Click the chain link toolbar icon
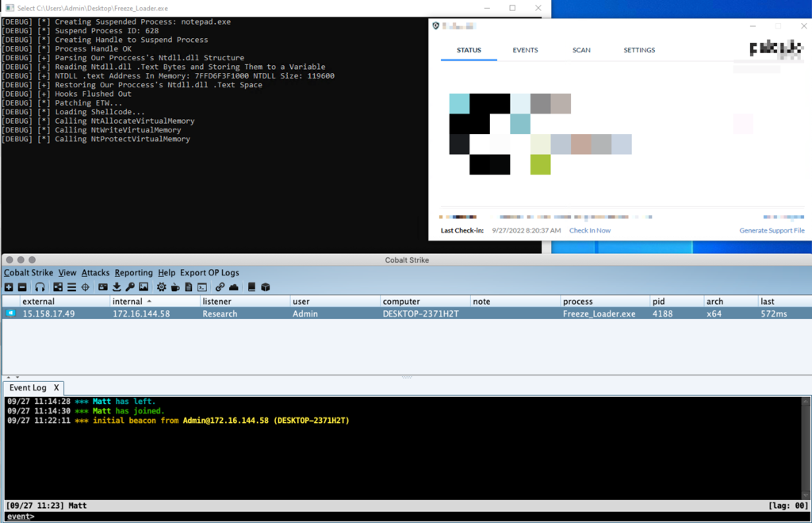812x523 pixels. coord(220,287)
